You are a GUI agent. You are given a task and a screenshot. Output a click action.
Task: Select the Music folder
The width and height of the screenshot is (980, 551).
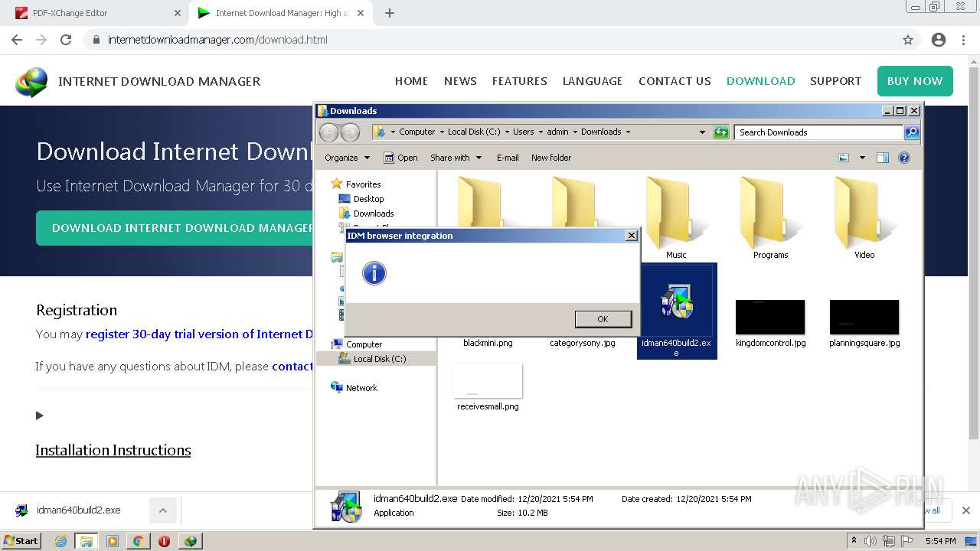tap(676, 217)
